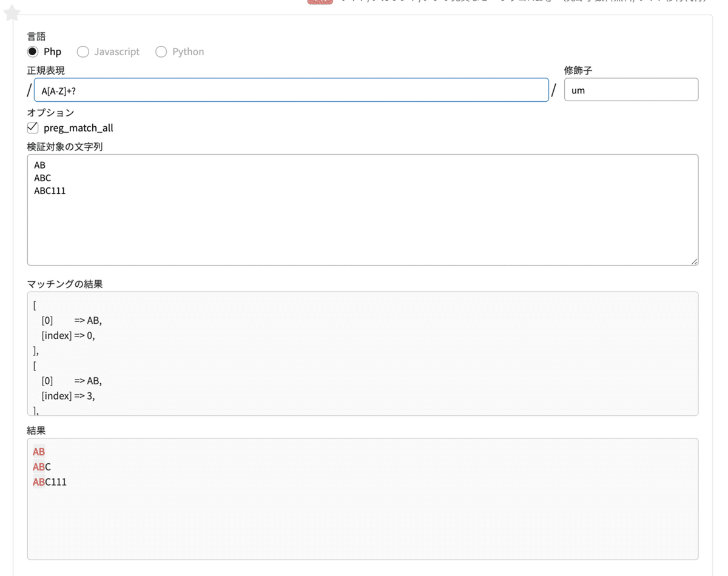Click the 修飾子 label
This screenshot has height=576, width=728.
(x=578, y=70)
